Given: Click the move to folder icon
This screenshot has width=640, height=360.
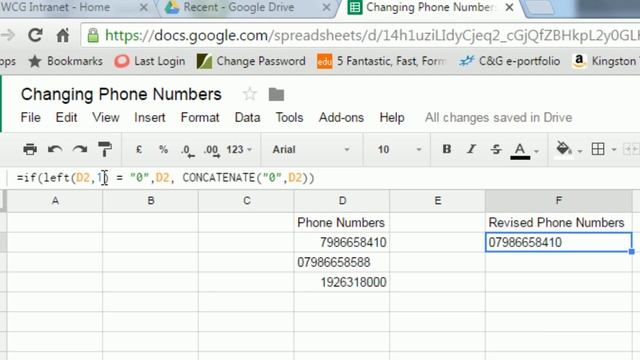Looking at the screenshot, I should 276,94.
